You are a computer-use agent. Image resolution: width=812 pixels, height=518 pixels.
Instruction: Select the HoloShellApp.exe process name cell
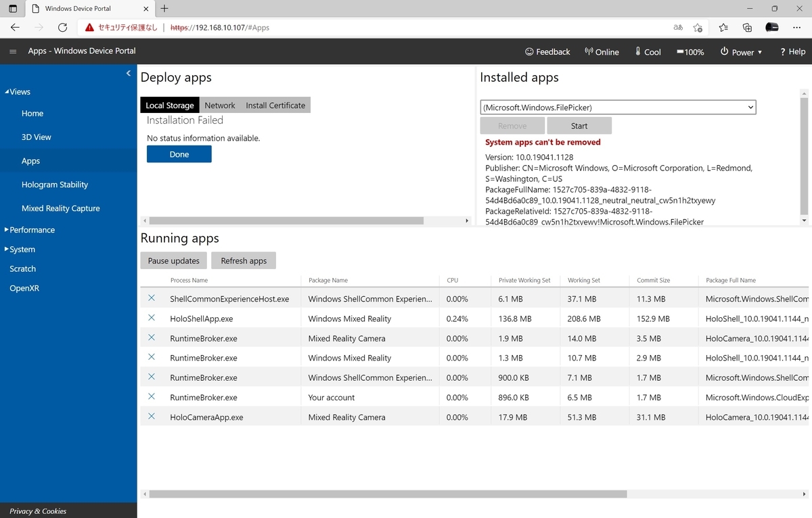[202, 319]
